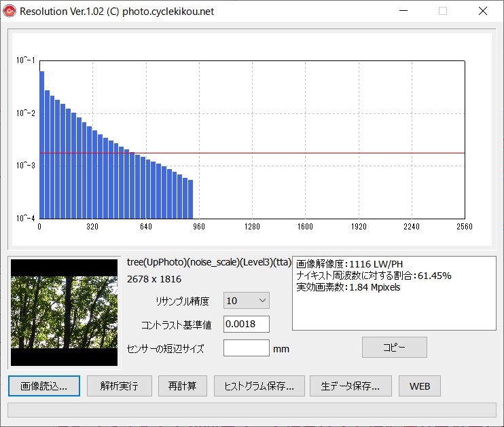Viewport: 504px width, 427px height.
Task: Run analysis with 解析実行 button
Action: point(120,386)
